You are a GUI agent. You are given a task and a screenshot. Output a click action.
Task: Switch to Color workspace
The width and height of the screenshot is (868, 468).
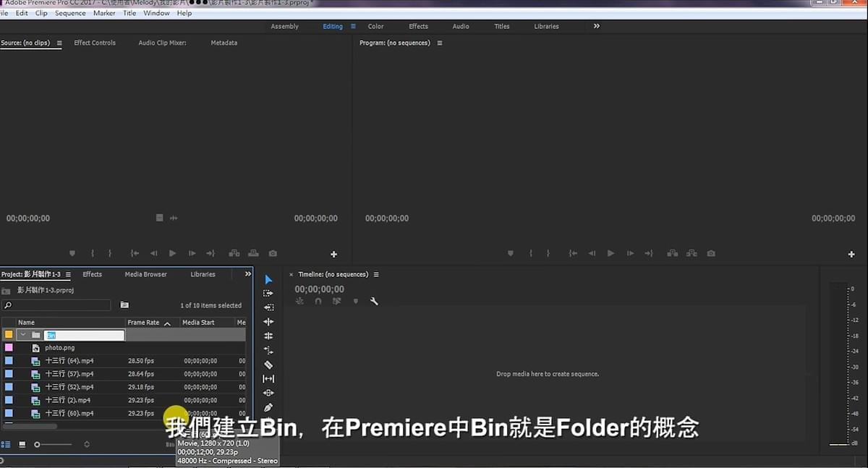tap(375, 26)
